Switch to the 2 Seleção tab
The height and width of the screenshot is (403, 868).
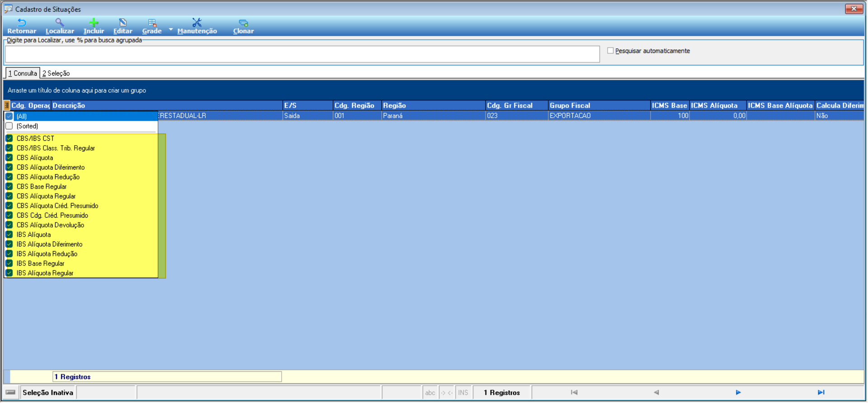pyautogui.click(x=56, y=73)
